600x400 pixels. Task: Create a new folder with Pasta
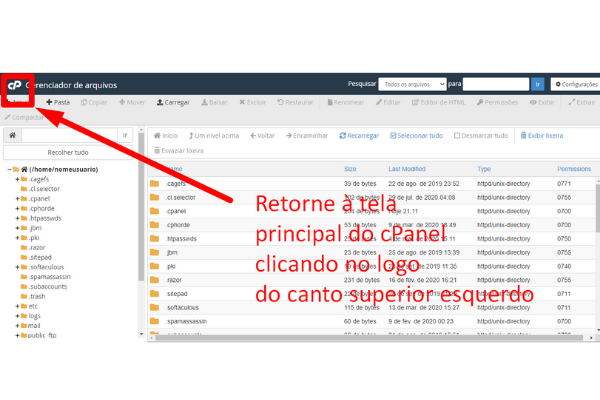58,102
